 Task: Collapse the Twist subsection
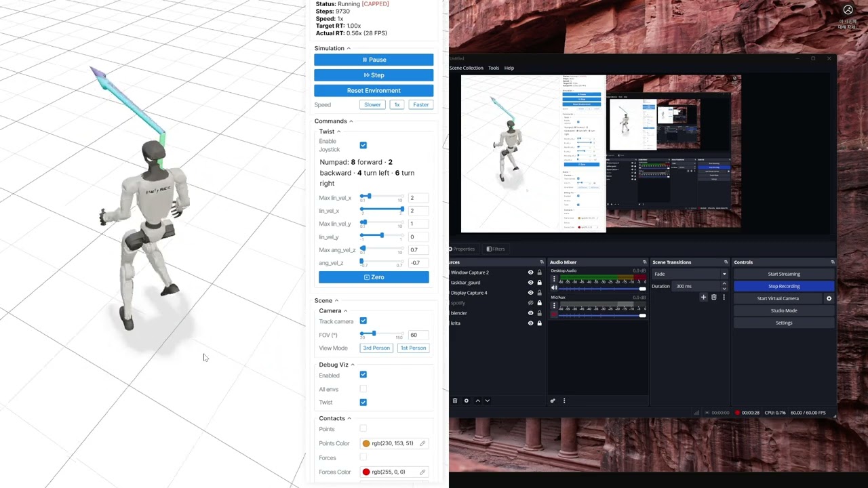tap(330, 131)
